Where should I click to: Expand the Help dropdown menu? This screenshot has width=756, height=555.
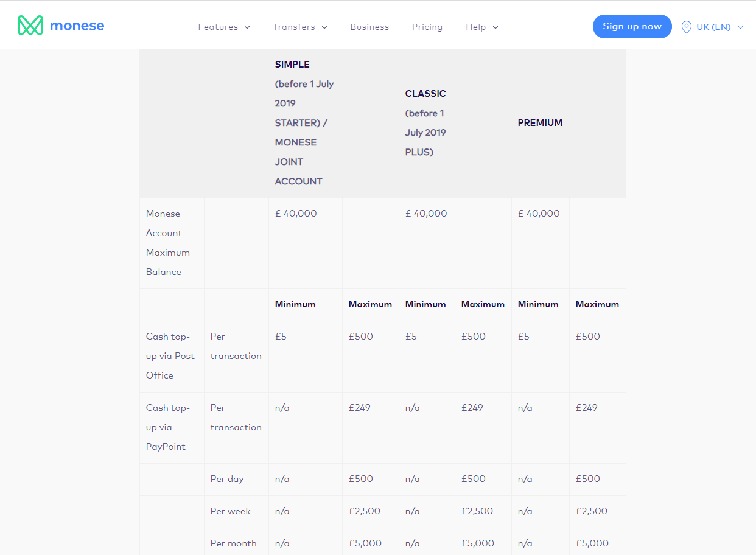coord(482,27)
